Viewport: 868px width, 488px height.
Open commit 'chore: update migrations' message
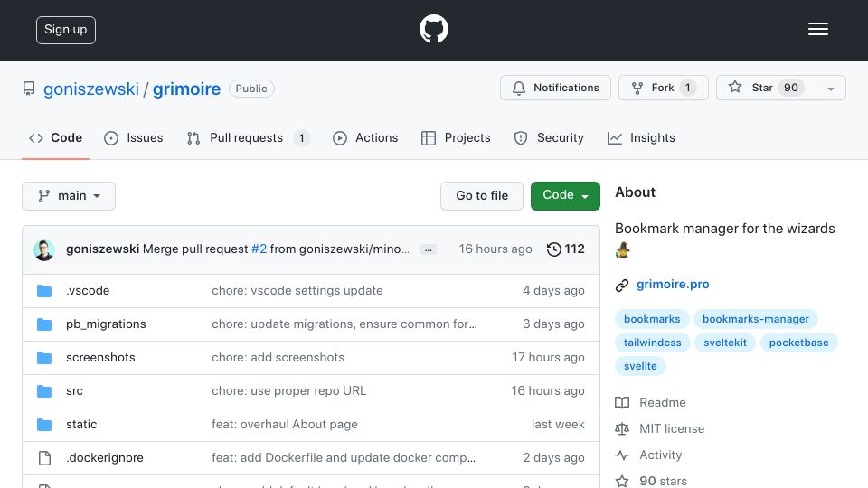344,324
